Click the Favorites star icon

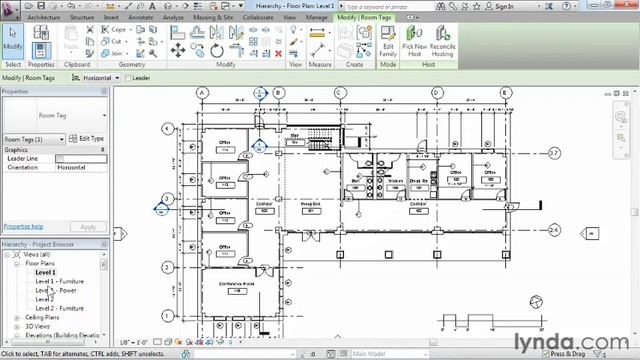point(476,6)
